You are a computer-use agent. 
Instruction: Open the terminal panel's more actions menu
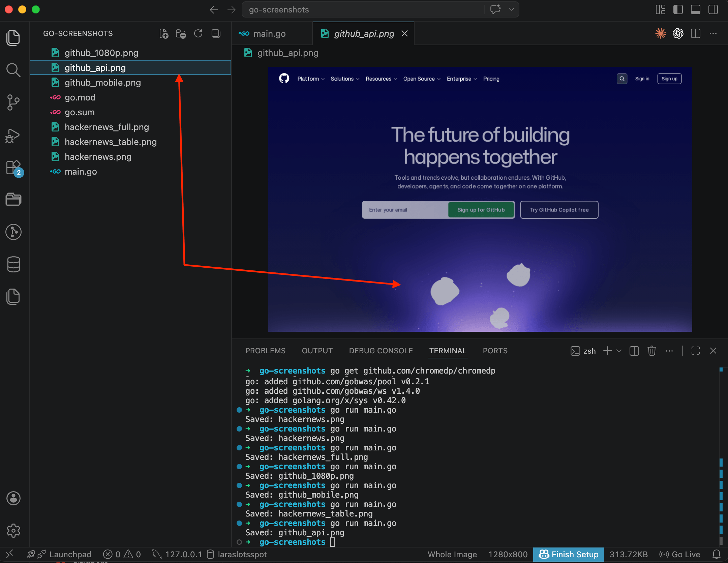(669, 351)
